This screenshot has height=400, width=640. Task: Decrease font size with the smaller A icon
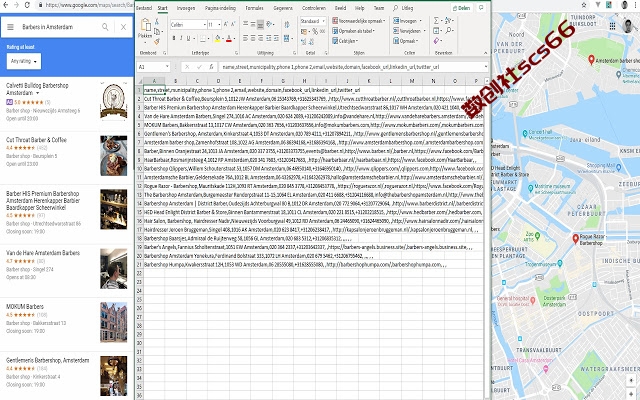pos(233,24)
